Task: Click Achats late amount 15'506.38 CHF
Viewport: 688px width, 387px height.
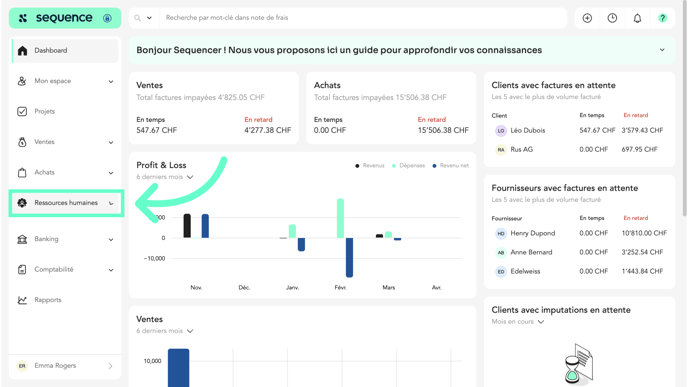Action: coord(443,130)
